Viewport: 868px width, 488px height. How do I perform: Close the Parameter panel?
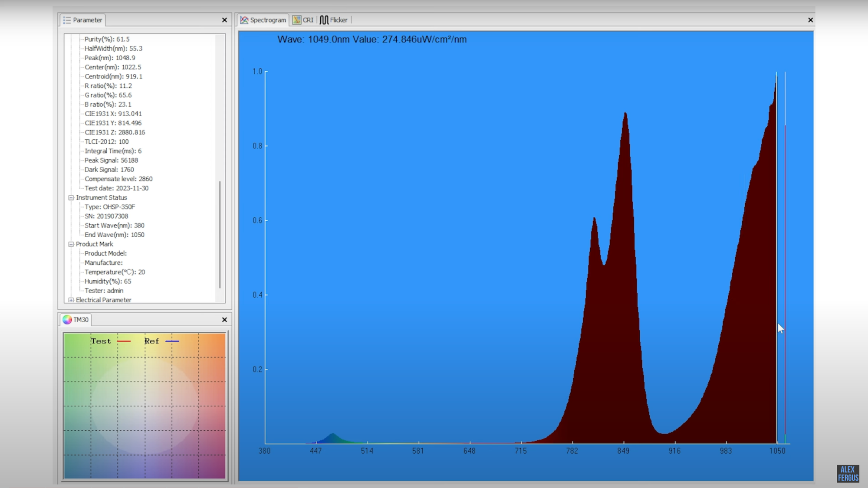224,20
